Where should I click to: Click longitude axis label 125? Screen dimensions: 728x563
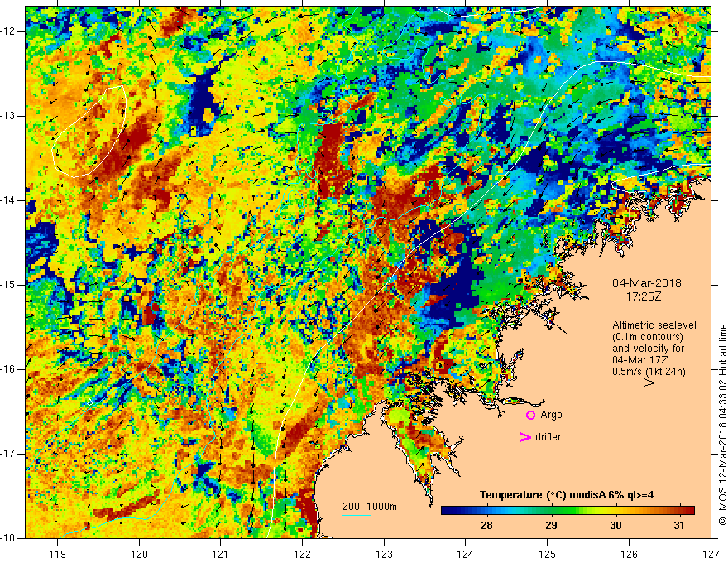click(548, 554)
